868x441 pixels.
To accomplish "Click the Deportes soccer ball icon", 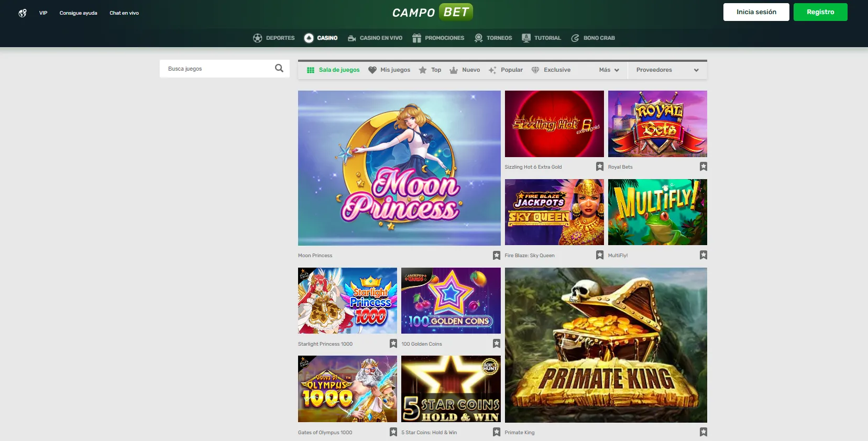I will 257,38.
